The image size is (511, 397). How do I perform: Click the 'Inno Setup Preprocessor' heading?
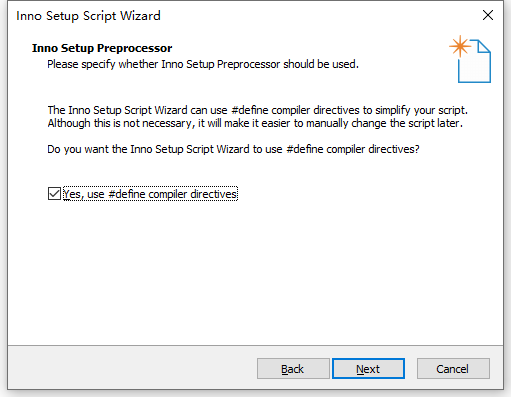[102, 48]
